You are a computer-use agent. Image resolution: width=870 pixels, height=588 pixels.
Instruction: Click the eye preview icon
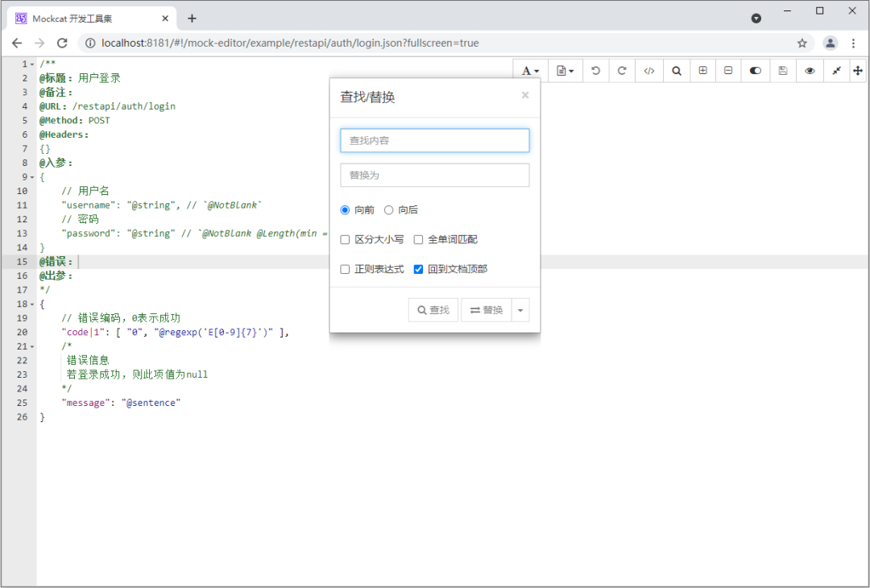[x=810, y=71]
